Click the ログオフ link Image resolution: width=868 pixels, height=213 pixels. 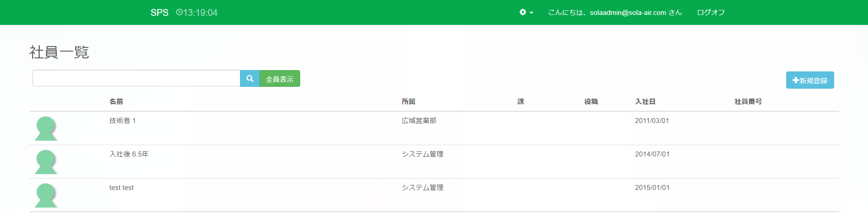pyautogui.click(x=711, y=13)
